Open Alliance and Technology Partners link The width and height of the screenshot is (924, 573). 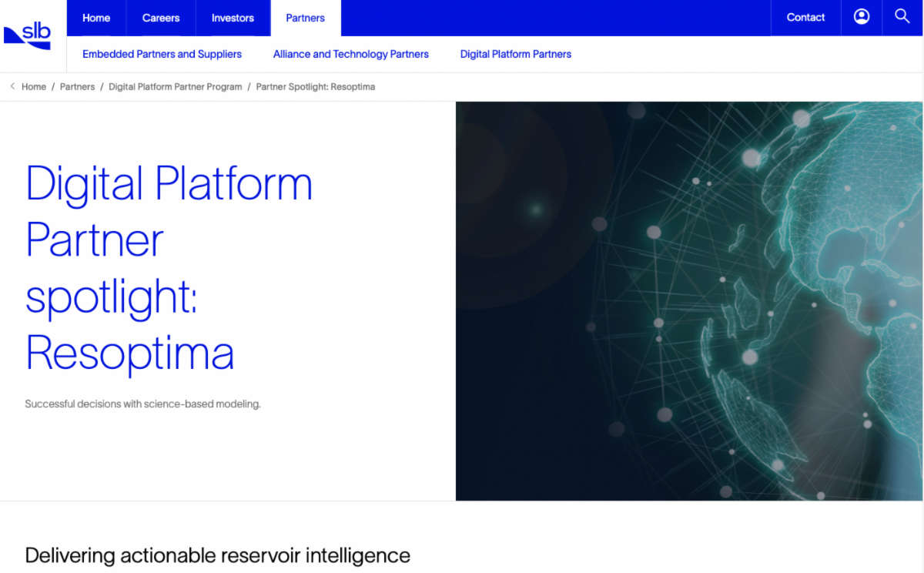pos(350,54)
